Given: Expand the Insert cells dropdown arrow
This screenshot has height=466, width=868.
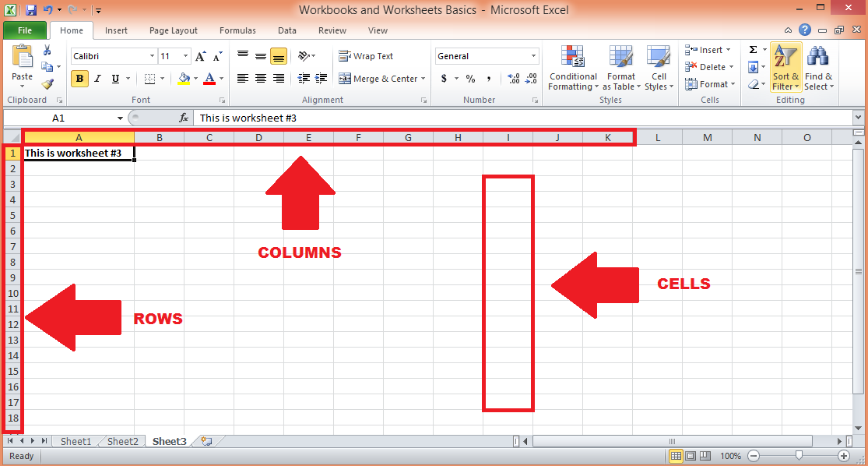Looking at the screenshot, I should click(729, 50).
